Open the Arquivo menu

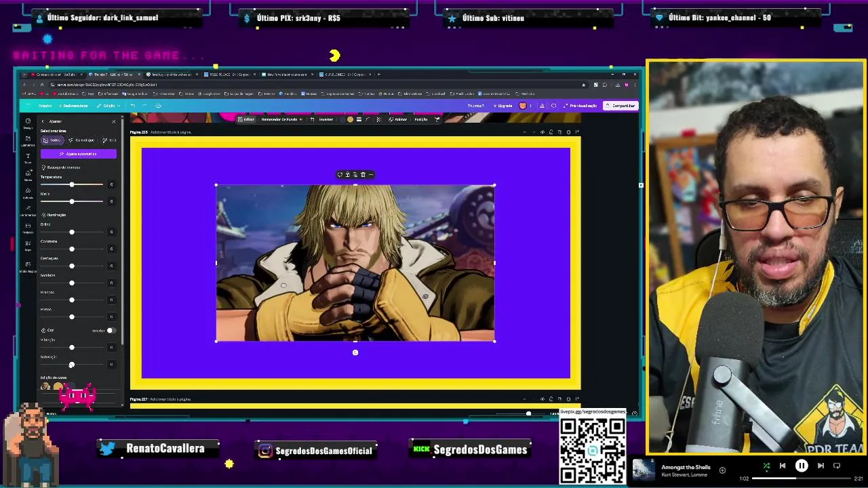click(45, 106)
